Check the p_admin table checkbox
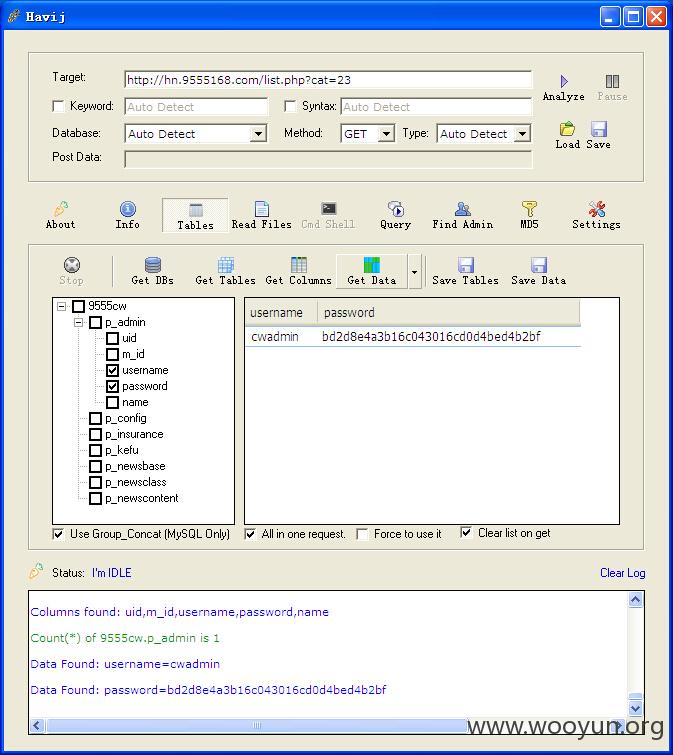 (x=95, y=322)
